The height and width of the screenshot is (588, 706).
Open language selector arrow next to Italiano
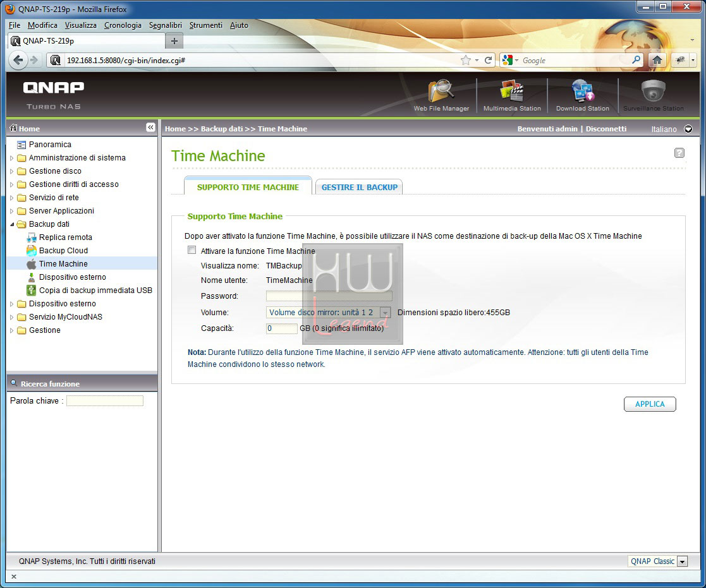688,129
